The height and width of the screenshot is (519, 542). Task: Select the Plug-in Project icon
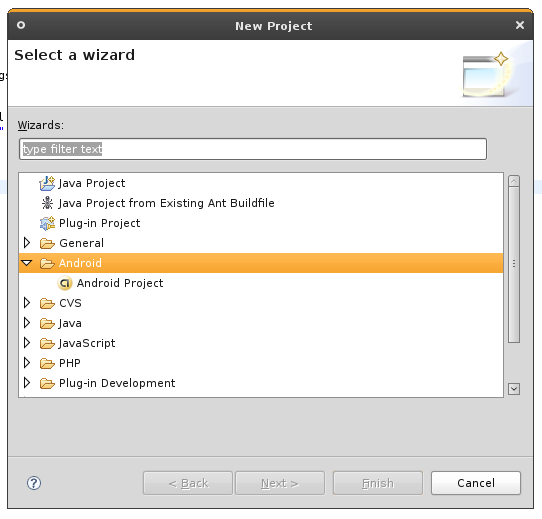coord(47,223)
